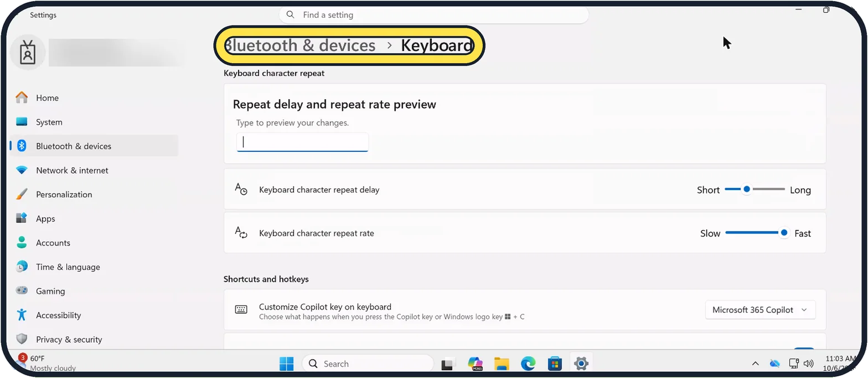The width and height of the screenshot is (868, 378).
Task: Click the Keyboard breadcrumb title
Action: (x=437, y=45)
